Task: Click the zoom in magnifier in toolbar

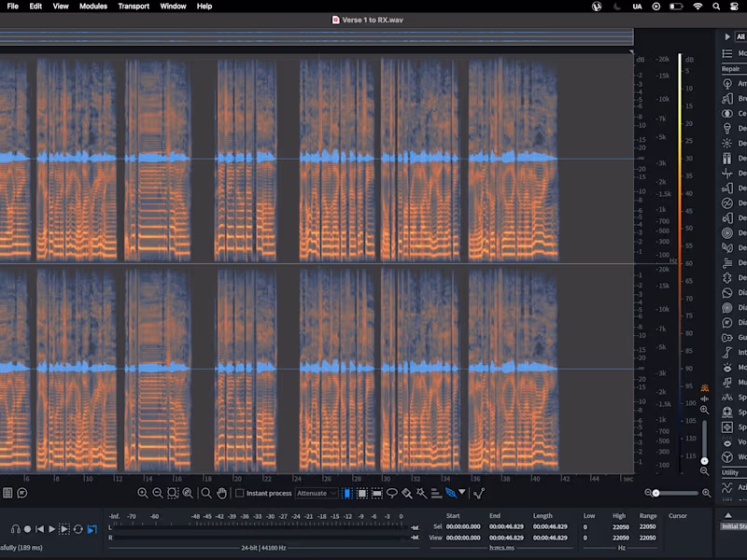Action: [x=143, y=493]
